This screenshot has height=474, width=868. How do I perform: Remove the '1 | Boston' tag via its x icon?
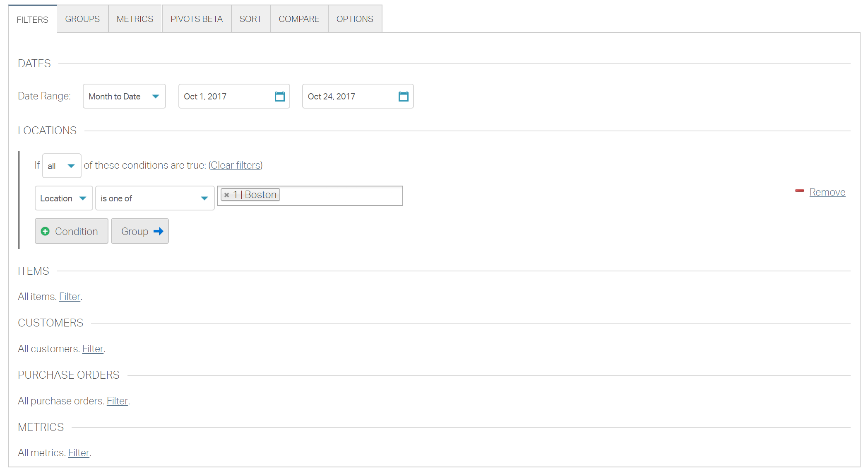point(226,194)
